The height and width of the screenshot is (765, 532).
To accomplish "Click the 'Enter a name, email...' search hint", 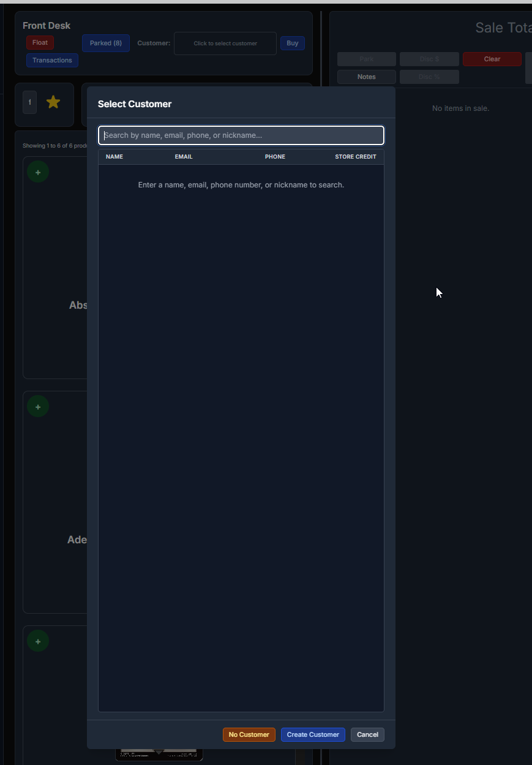I will tap(241, 185).
